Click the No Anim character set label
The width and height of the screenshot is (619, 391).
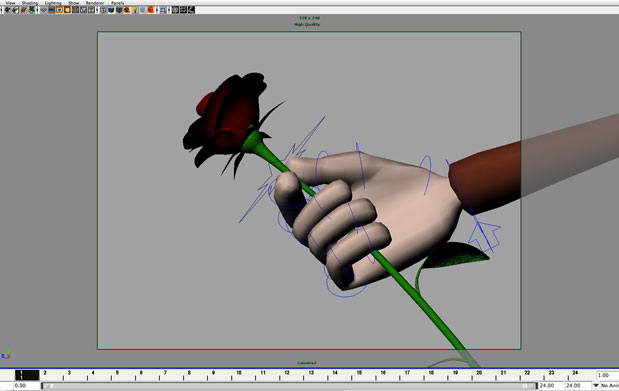coord(610,385)
